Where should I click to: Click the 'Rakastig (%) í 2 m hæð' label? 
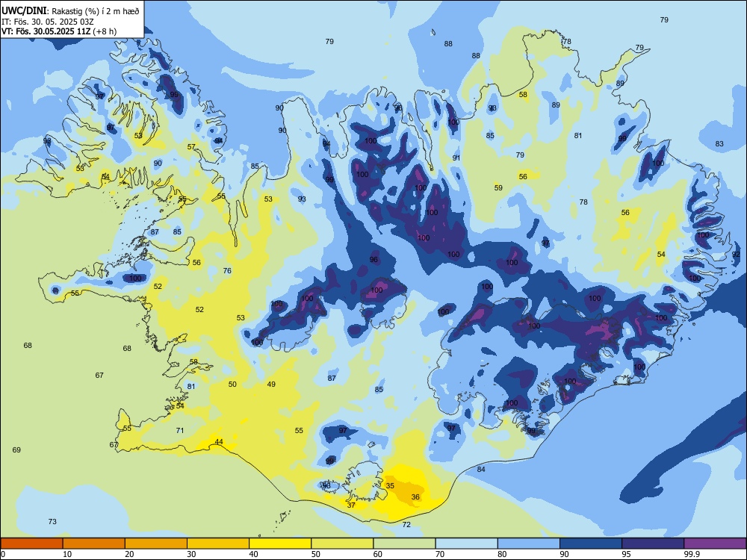coord(96,11)
